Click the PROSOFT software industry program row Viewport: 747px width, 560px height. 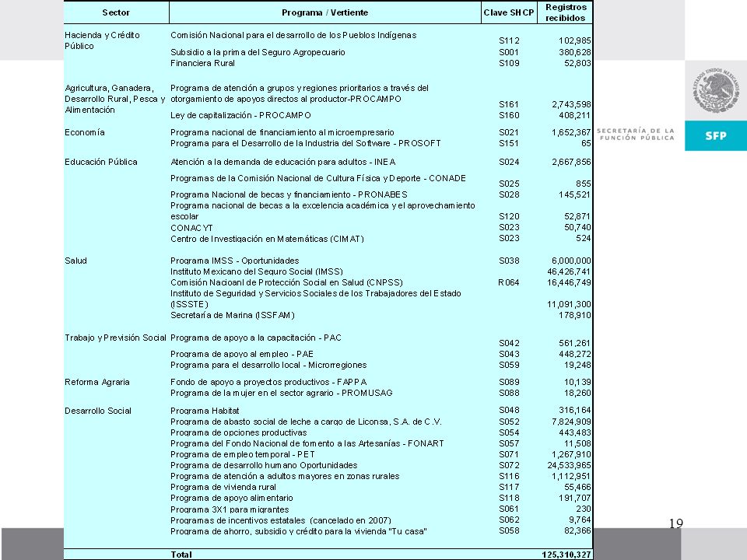tap(305, 143)
